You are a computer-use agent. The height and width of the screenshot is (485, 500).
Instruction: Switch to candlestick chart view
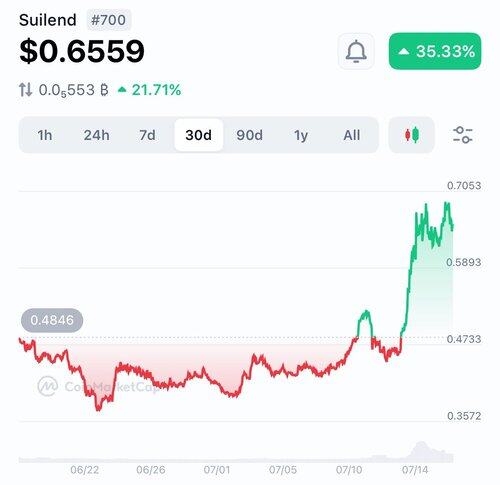point(412,135)
